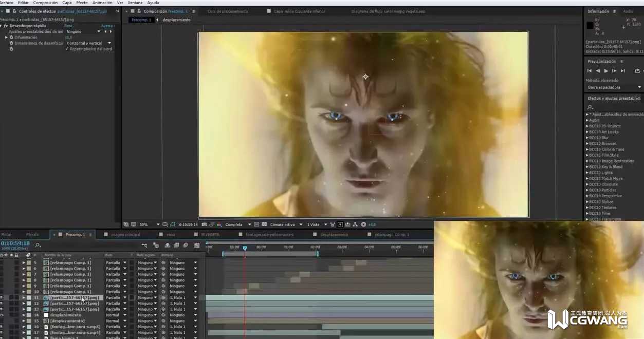The height and width of the screenshot is (339, 644).
Task: Open the Audio panel tab
Action: point(628,11)
